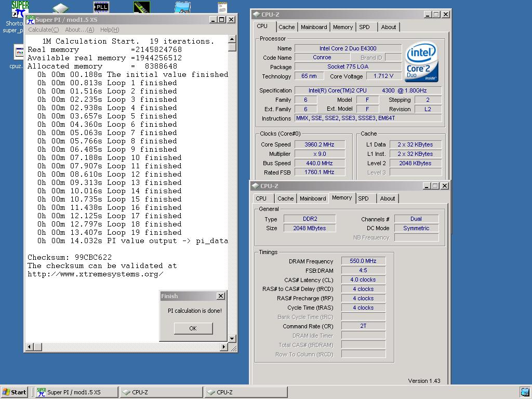Switch to About tab in lower CPU-Z
This screenshot has width=532, height=399.
(x=388, y=198)
